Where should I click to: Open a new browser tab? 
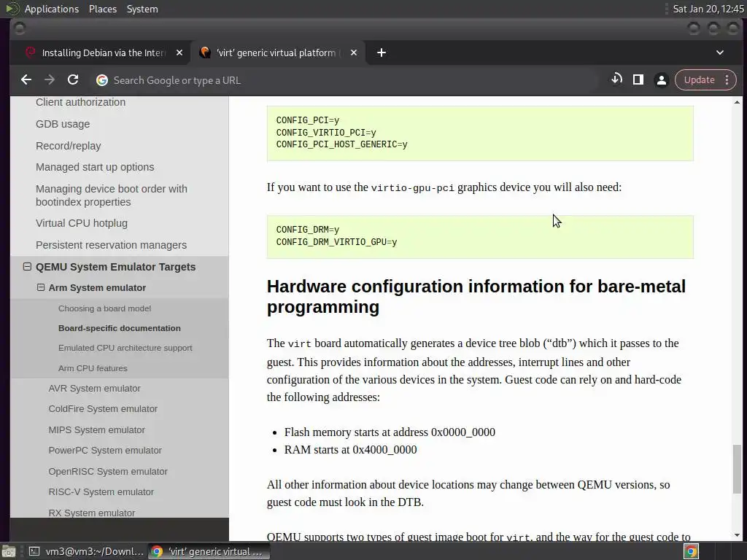click(381, 52)
